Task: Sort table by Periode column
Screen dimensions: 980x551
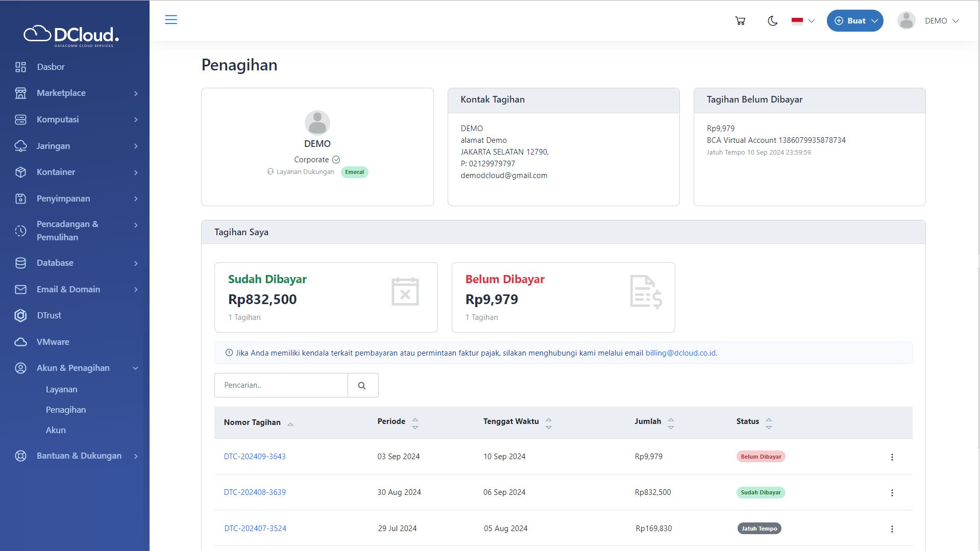Action: [415, 423]
